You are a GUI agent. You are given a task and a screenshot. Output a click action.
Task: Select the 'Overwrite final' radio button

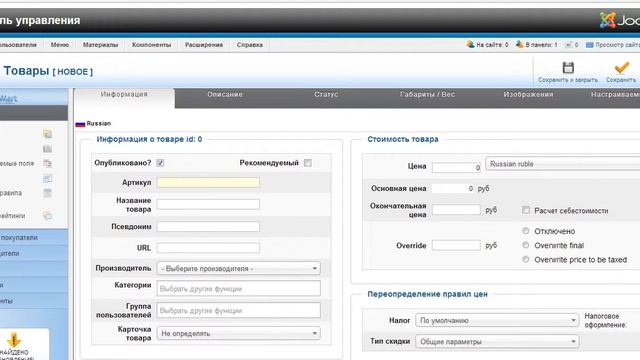tap(526, 245)
